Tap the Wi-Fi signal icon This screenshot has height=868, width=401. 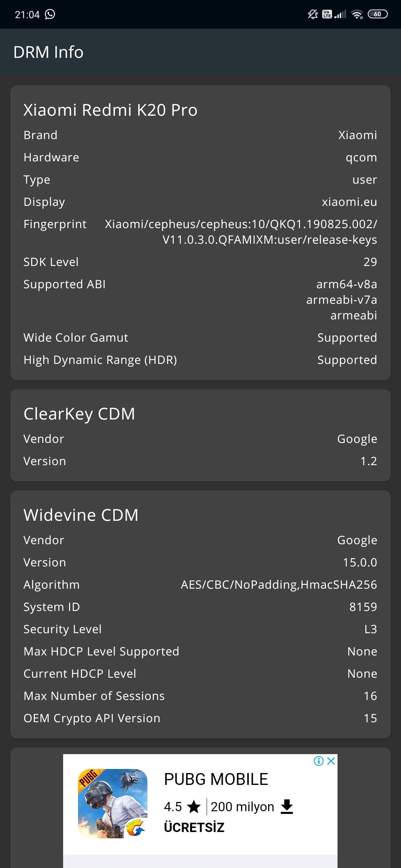coord(357,14)
